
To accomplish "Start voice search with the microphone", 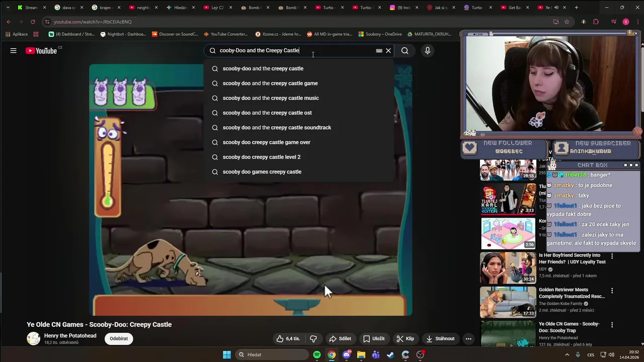I will (x=428, y=50).
